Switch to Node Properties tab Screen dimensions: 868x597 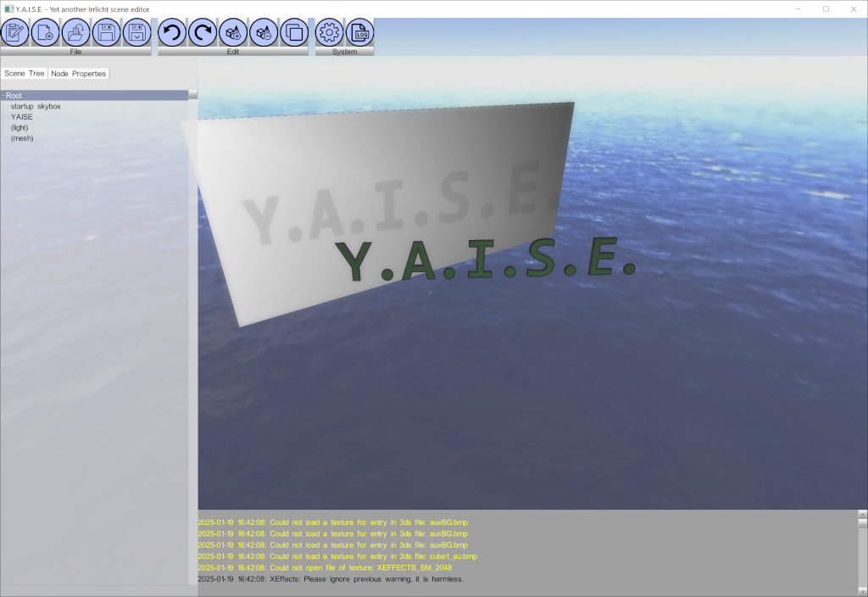click(78, 74)
